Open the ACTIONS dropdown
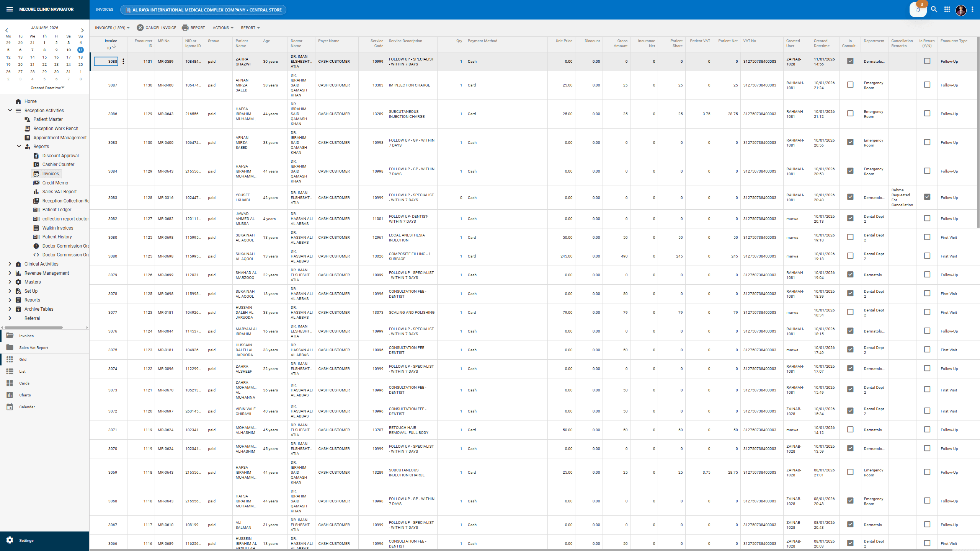This screenshot has height=551, width=980. [223, 28]
